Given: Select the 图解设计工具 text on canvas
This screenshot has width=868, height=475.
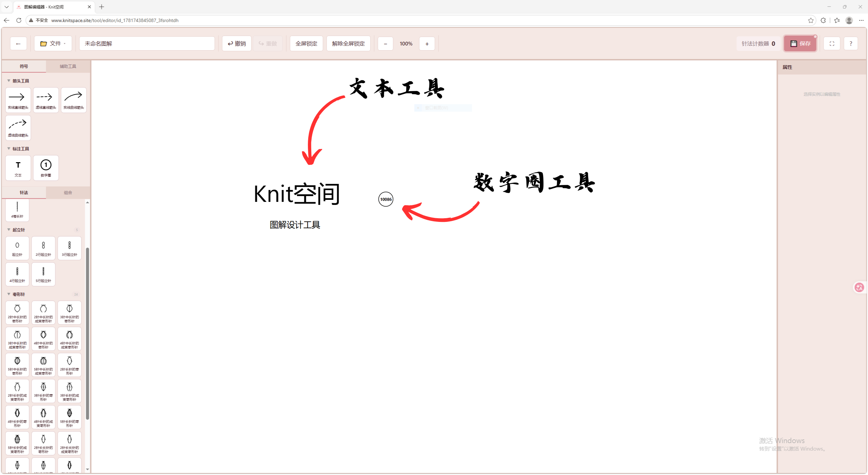Looking at the screenshot, I should point(295,225).
